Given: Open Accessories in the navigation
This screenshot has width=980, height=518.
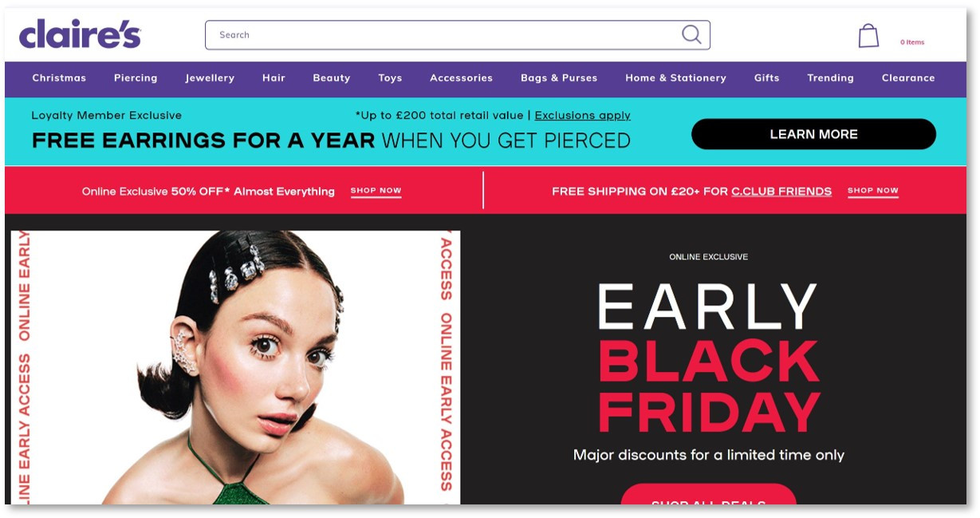Looking at the screenshot, I should pyautogui.click(x=461, y=78).
